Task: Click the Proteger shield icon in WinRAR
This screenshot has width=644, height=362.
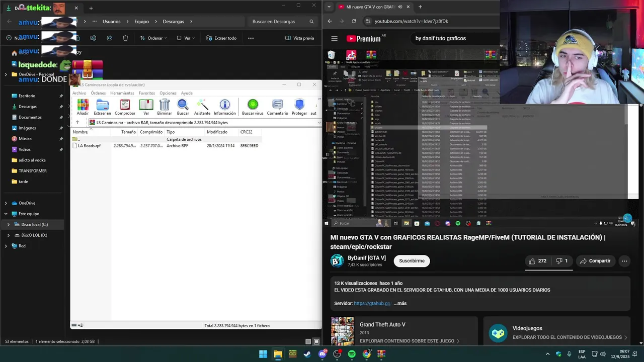Action: pyautogui.click(x=299, y=107)
